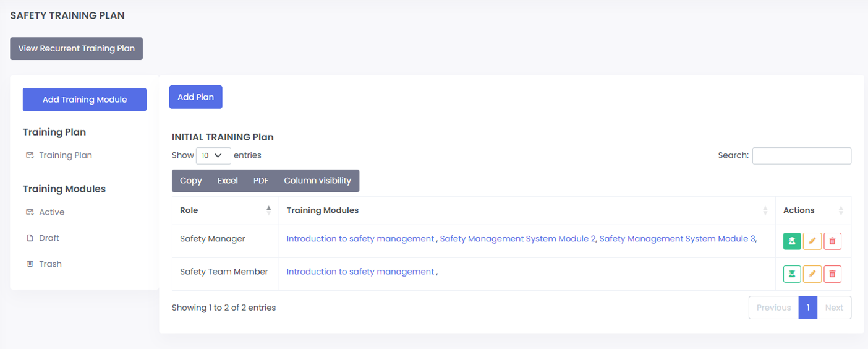The width and height of the screenshot is (868, 349).
Task: Open Draft training modules
Action: [49, 238]
